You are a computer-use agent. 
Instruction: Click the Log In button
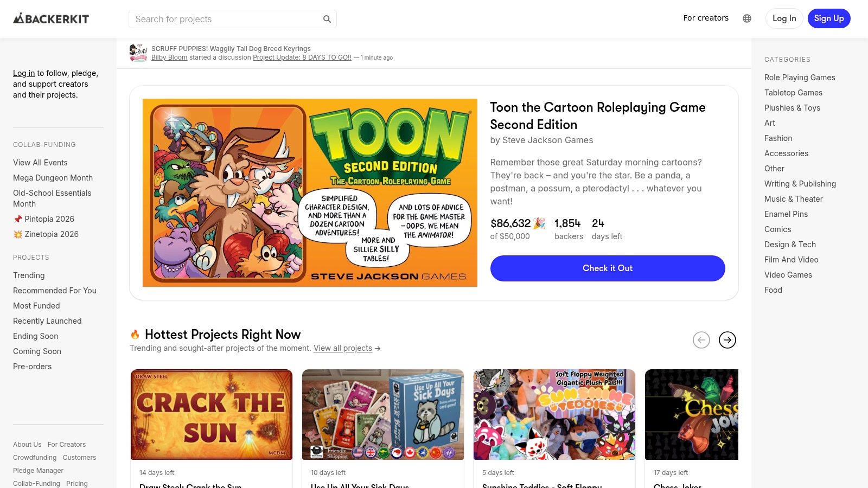click(x=784, y=18)
